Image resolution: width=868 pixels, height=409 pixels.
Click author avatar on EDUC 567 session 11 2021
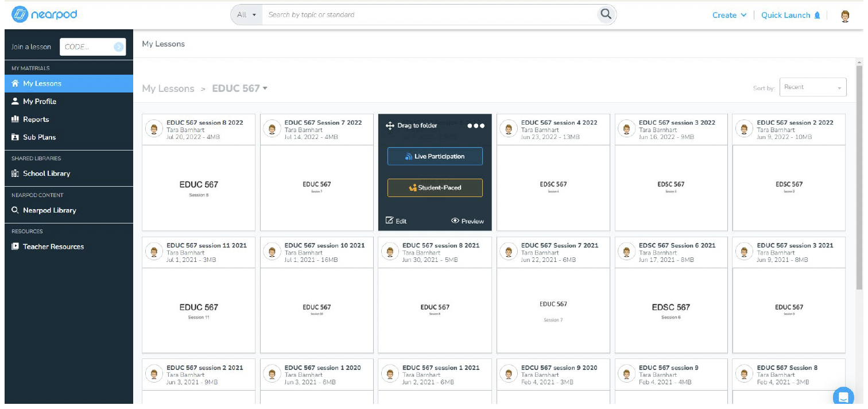pos(154,252)
